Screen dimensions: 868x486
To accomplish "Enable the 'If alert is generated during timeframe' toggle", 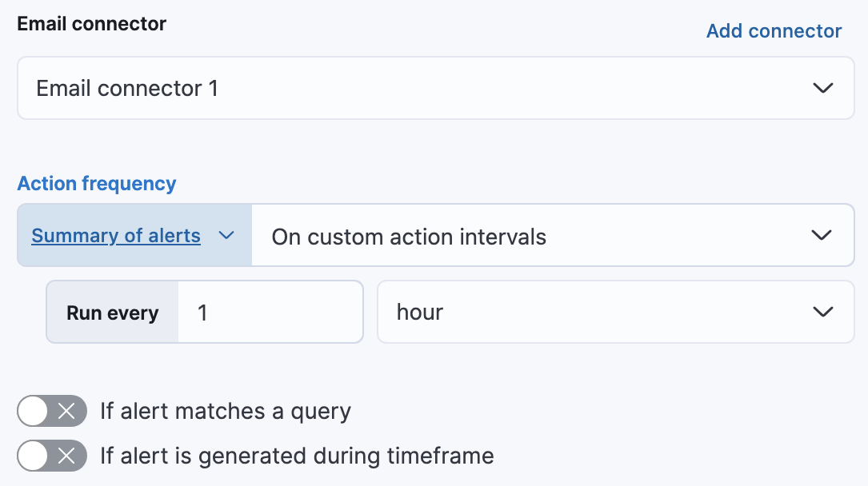I will pos(51,456).
